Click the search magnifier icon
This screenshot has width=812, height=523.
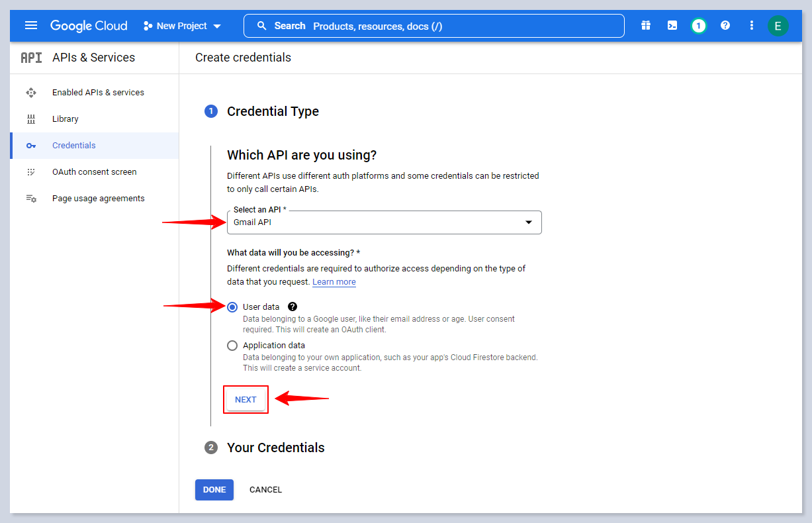[261, 26]
